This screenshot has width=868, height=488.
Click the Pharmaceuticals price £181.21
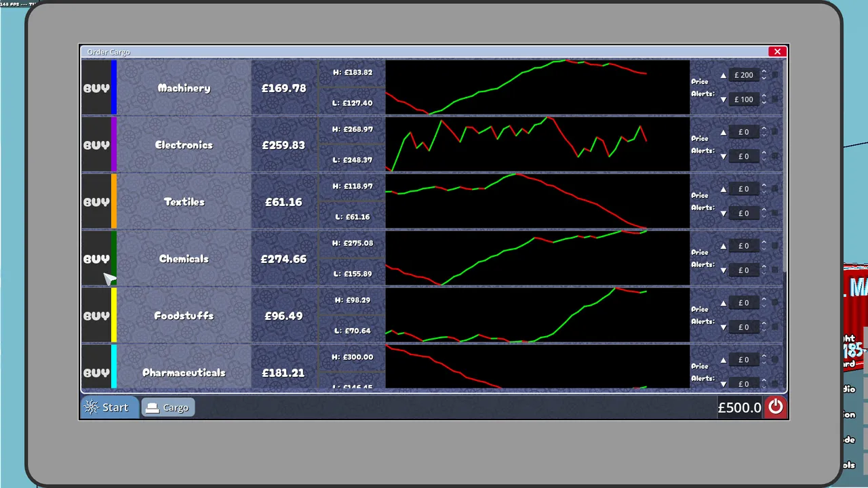[283, 373]
